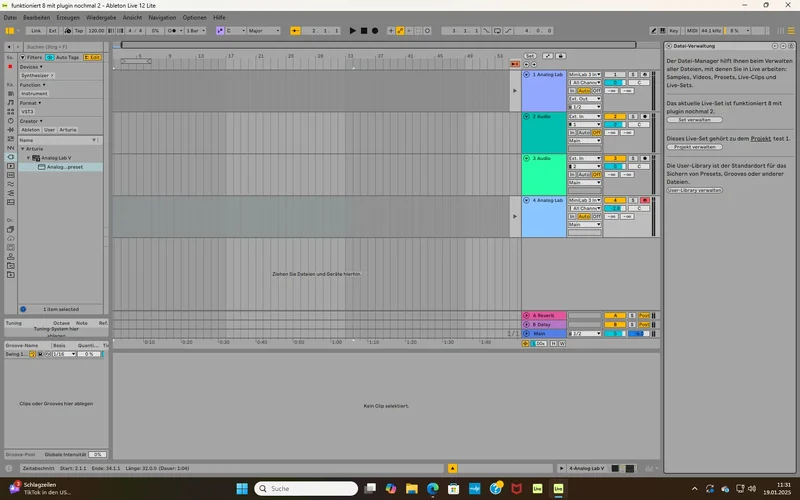
Task: Open the Optionen menu
Action: (x=194, y=17)
